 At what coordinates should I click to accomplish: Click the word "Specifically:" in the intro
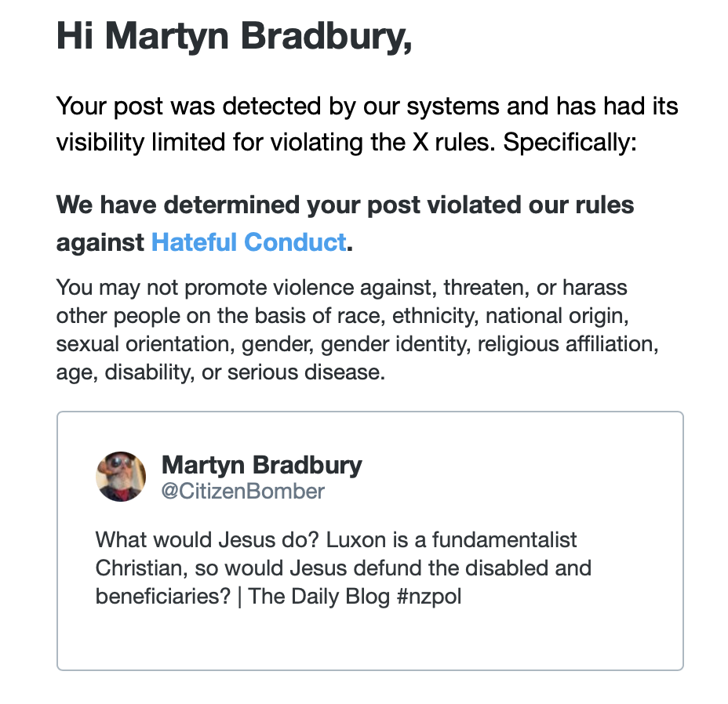[566, 145]
